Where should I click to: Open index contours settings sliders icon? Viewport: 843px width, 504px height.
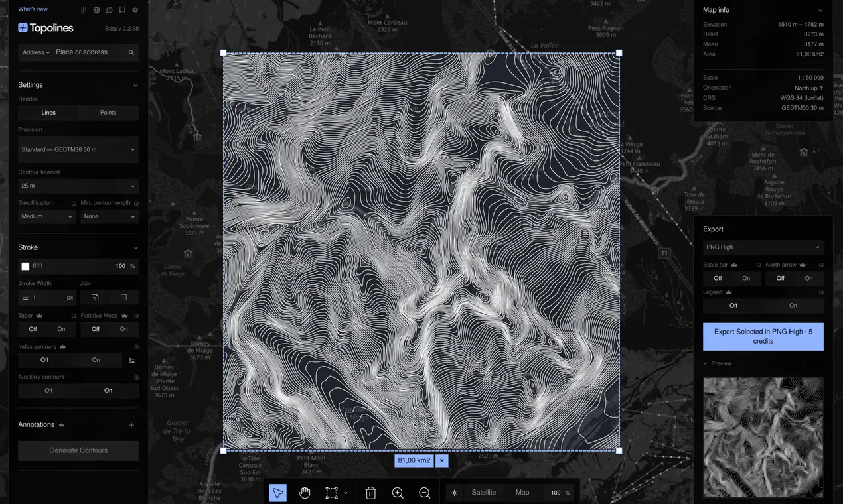point(131,360)
